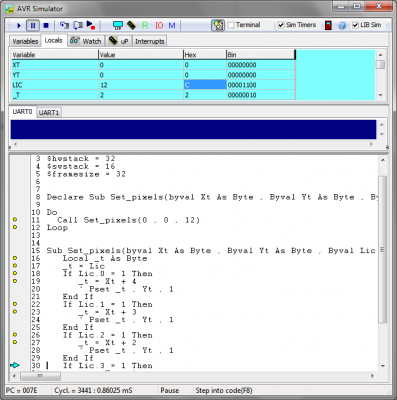Click the chip icon in the toolbar
This screenshot has height=400, width=397.
(x=131, y=25)
